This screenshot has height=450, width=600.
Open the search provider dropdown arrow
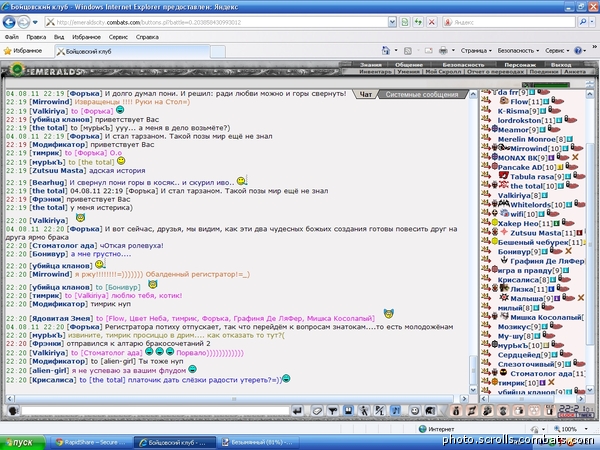[x=592, y=22]
